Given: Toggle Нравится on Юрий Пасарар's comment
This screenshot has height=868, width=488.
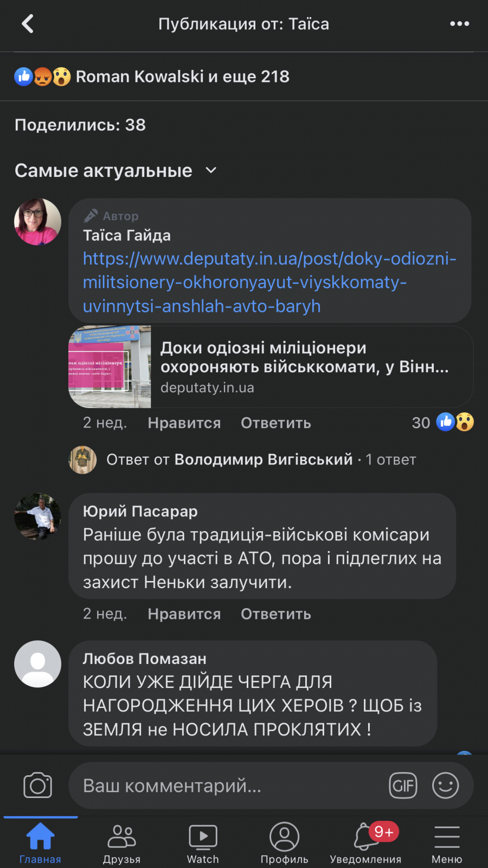Looking at the screenshot, I should (184, 614).
